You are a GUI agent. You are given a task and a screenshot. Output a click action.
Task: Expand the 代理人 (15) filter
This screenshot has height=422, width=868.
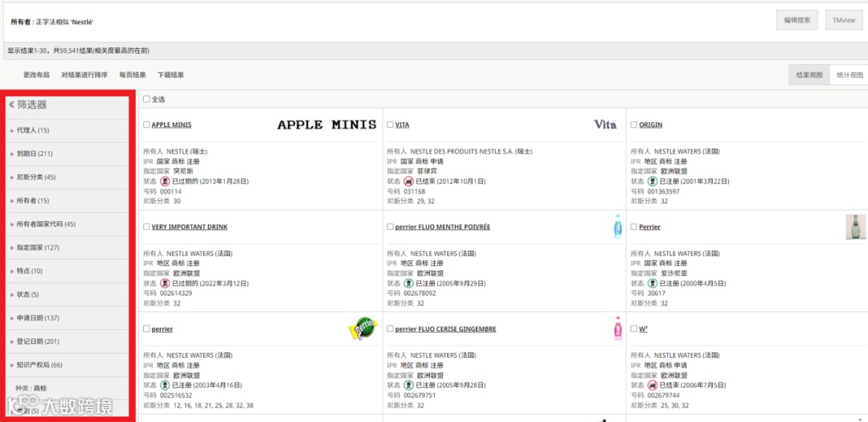(x=32, y=130)
